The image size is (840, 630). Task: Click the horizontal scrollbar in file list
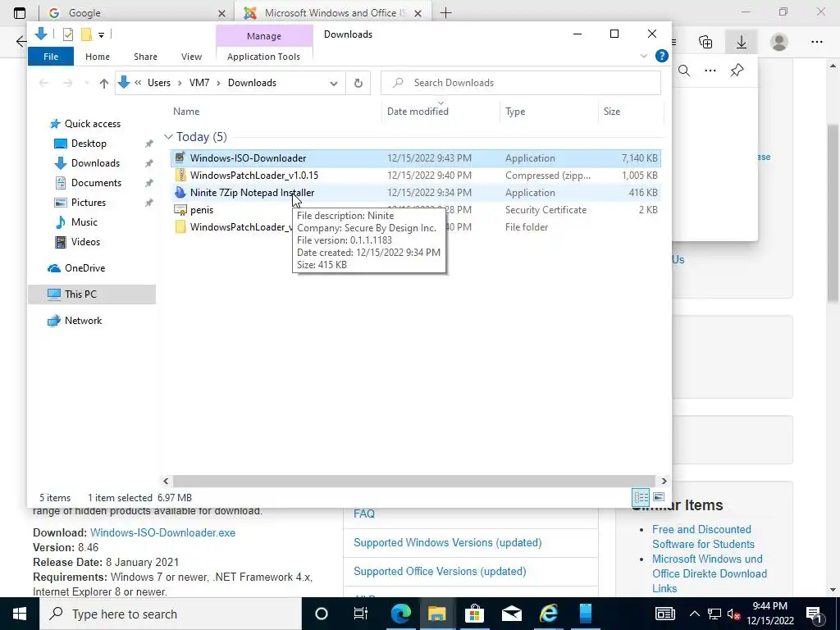(x=414, y=481)
